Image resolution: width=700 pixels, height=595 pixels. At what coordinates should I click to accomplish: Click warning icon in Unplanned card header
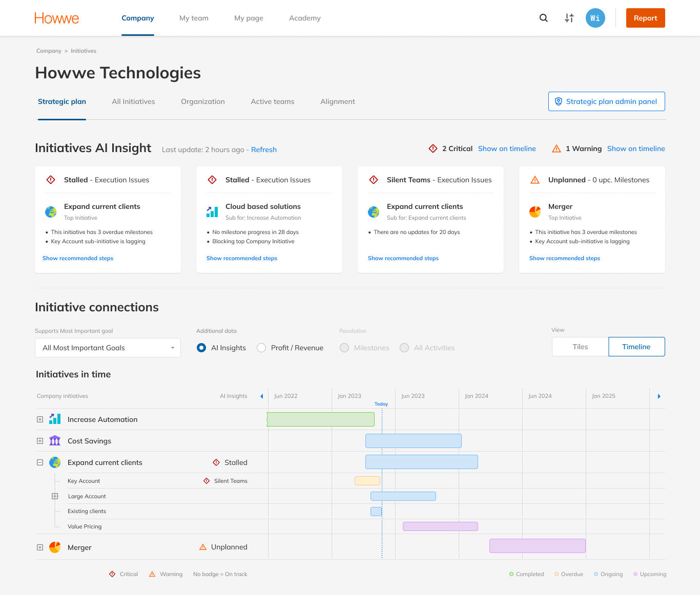tap(535, 180)
